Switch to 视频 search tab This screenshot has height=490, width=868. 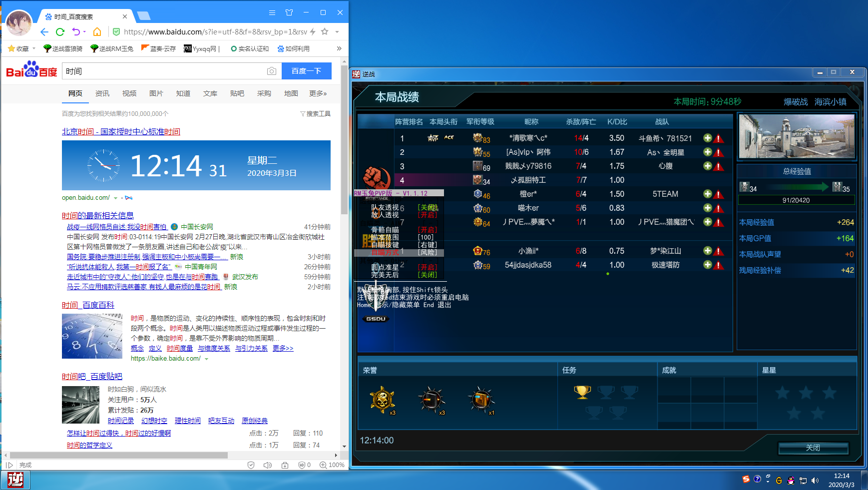click(129, 93)
